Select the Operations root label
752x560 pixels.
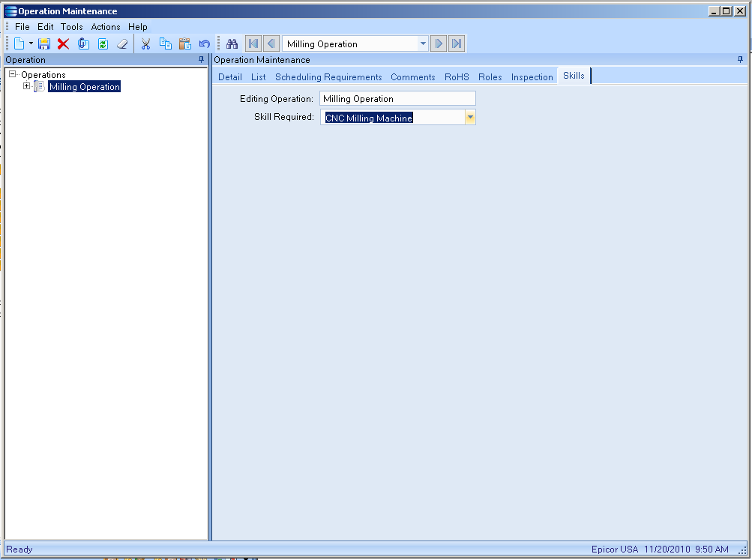(x=43, y=75)
